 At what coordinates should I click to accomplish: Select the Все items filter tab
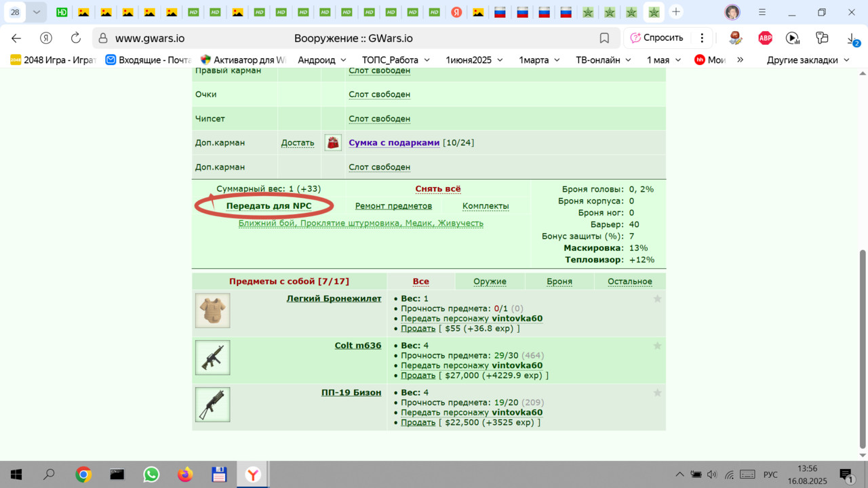coord(420,281)
